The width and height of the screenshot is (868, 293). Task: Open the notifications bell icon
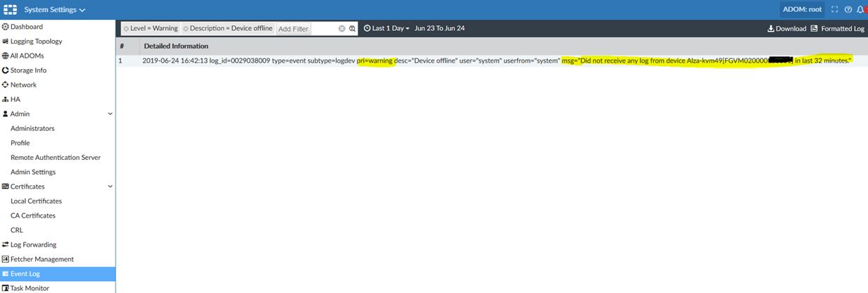860,10
